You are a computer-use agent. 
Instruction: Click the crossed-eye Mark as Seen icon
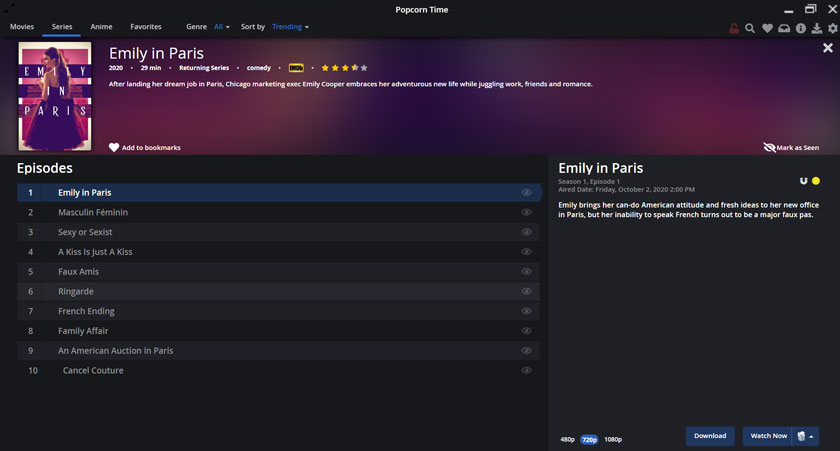click(769, 147)
